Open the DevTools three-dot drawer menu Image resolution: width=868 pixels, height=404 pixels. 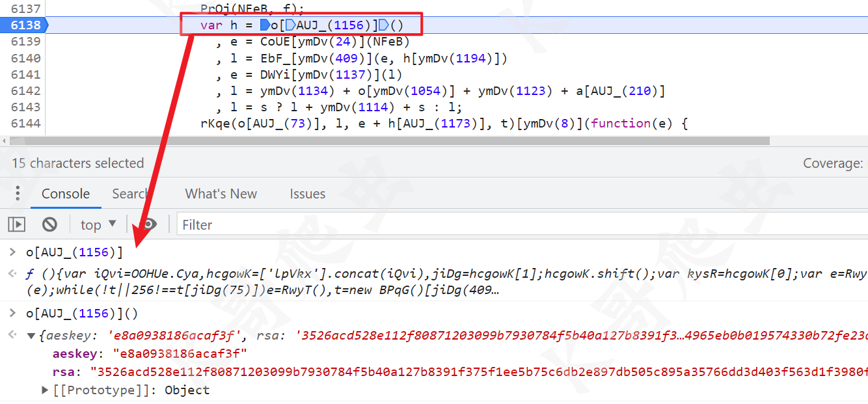(x=18, y=193)
